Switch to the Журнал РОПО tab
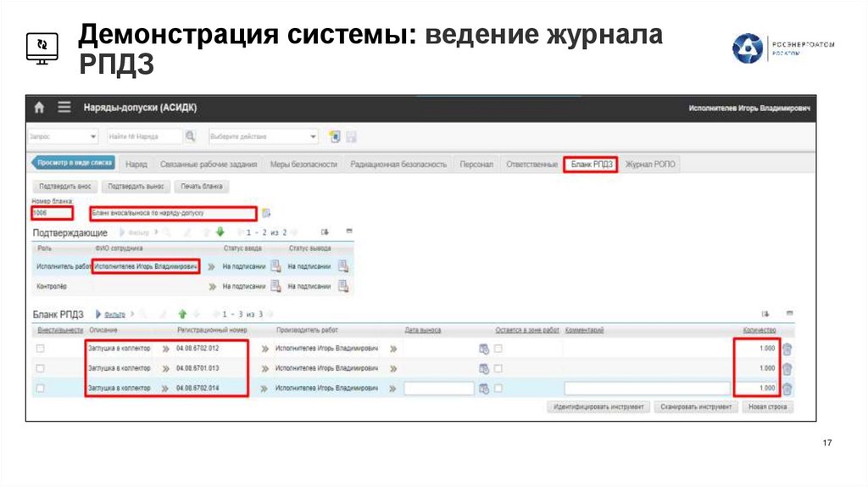868x487 pixels. [650, 164]
